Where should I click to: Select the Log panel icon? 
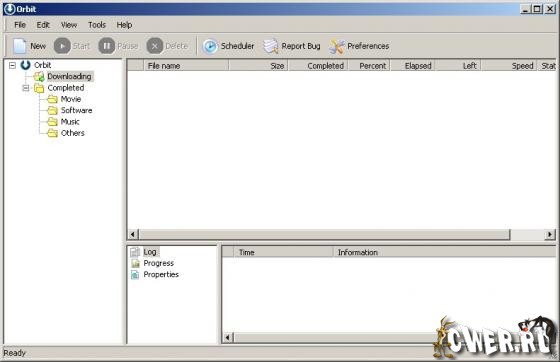135,252
